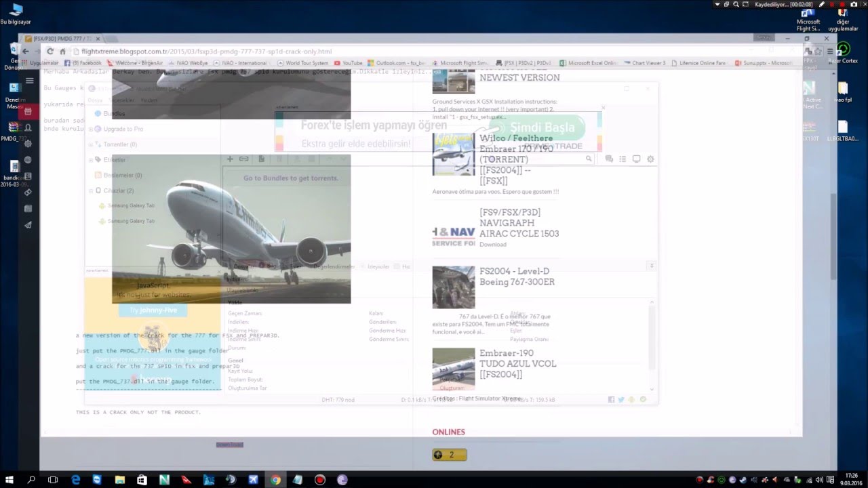The image size is (868, 488).
Task: Open the YouTube bookmark
Action: [349, 63]
